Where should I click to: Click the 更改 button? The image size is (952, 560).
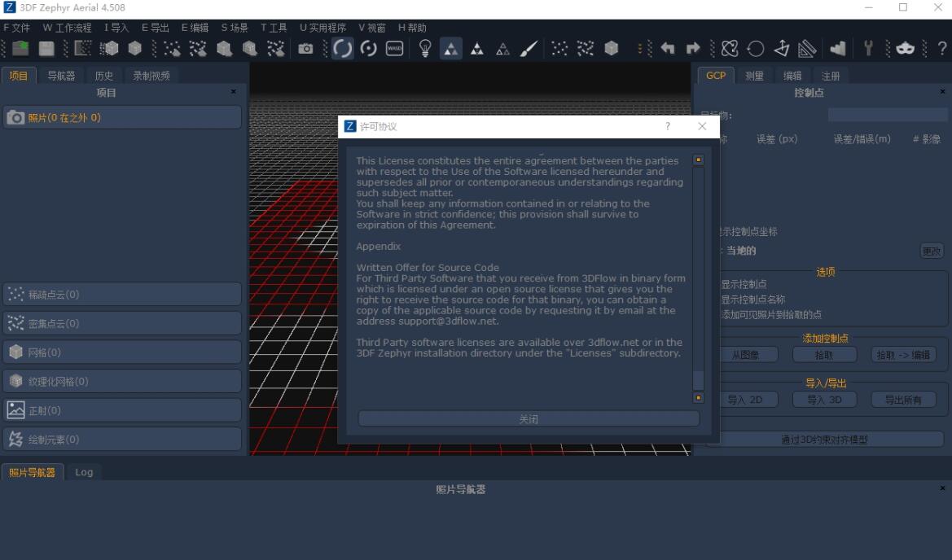(932, 252)
